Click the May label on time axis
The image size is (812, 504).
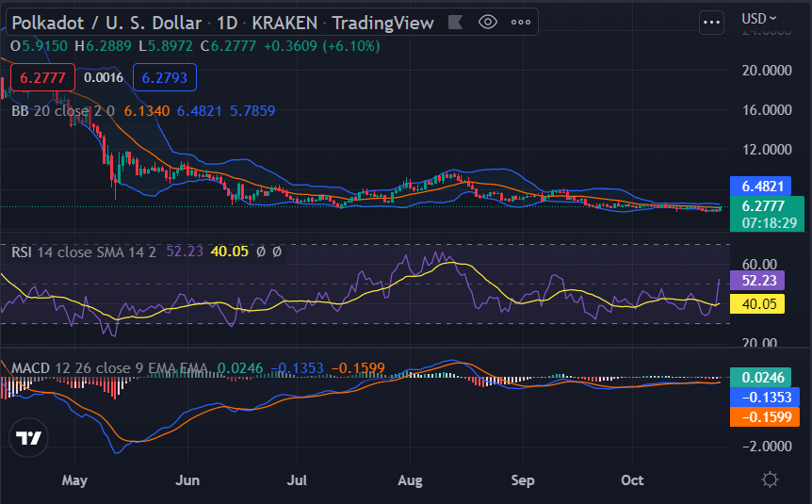[74, 480]
